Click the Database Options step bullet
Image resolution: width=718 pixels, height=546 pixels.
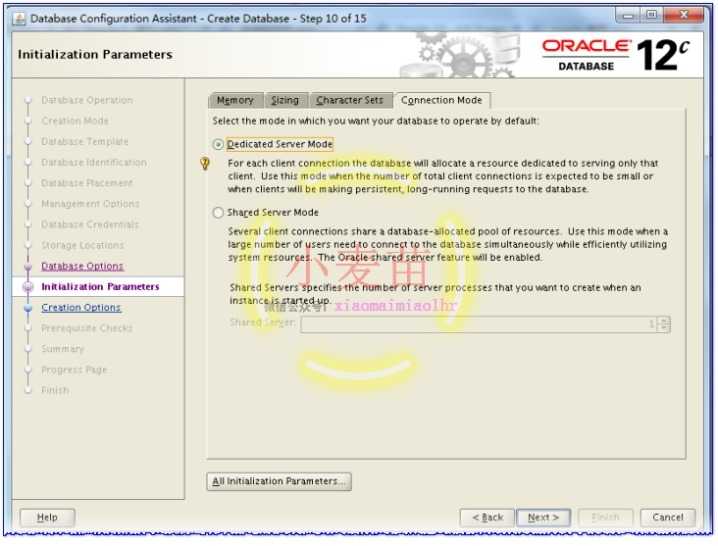point(28,266)
